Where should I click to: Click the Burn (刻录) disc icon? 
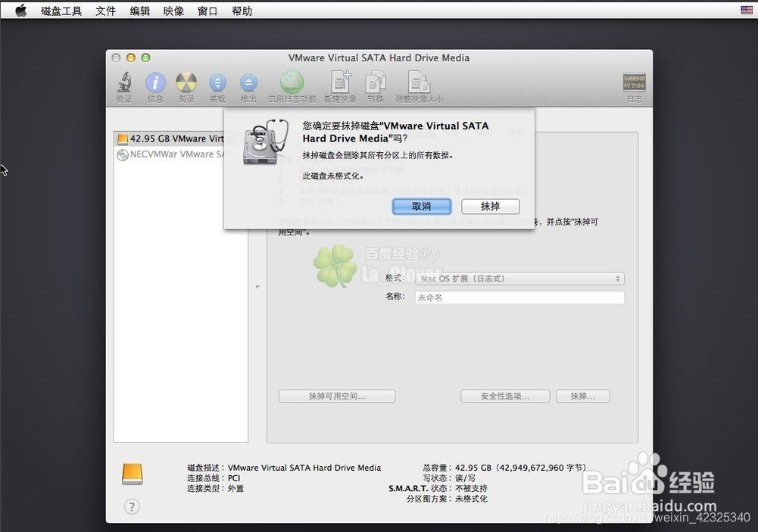point(186,82)
